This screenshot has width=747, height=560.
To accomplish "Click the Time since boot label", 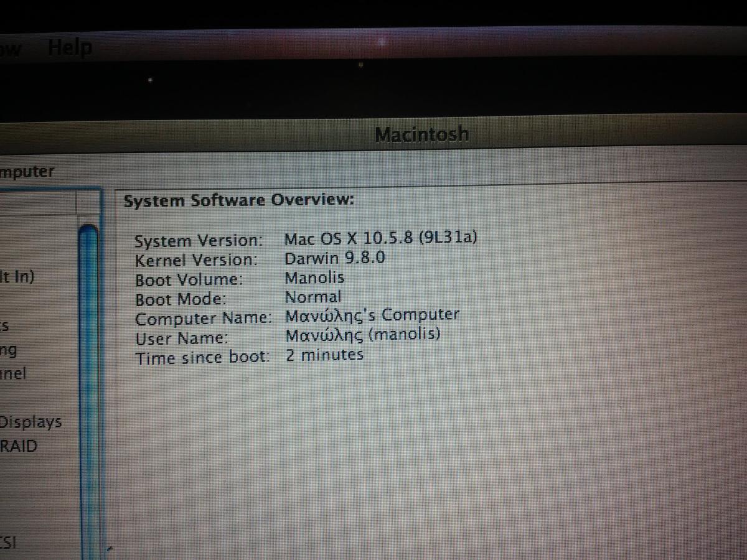I will [203, 358].
